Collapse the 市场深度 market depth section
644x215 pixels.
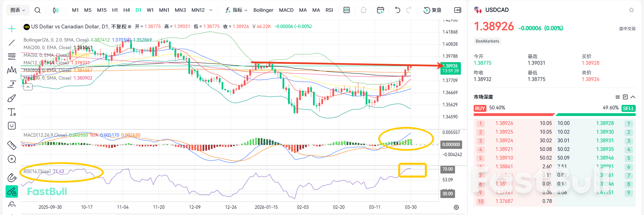[633, 97]
